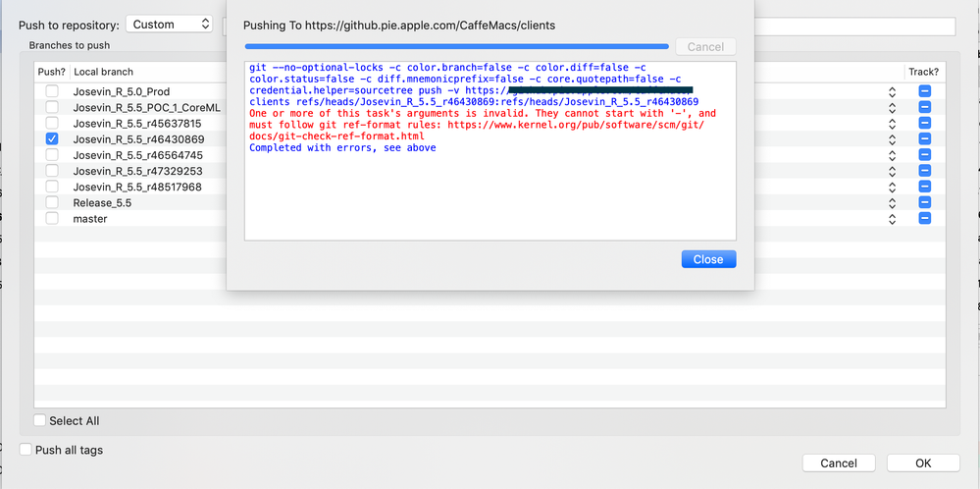This screenshot has width=980, height=489.
Task: Tick the Josevin_R_5.0_Prod push checkbox
Action: click(52, 91)
